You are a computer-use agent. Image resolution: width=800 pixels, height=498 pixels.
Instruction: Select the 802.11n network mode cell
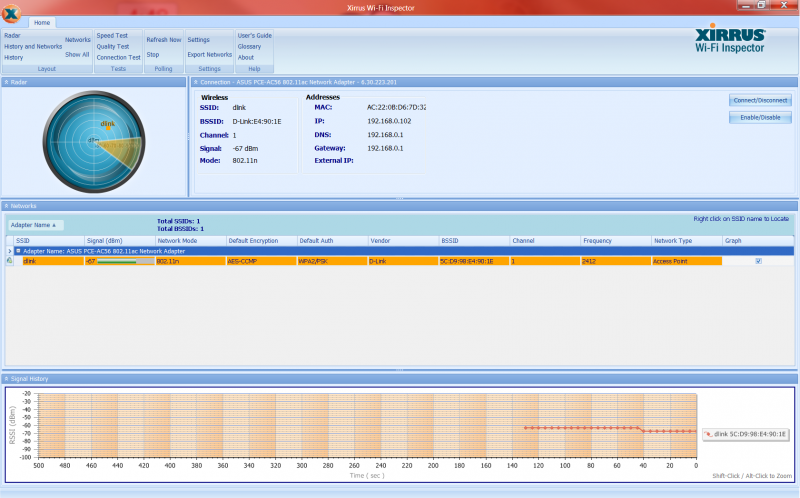[191, 261]
